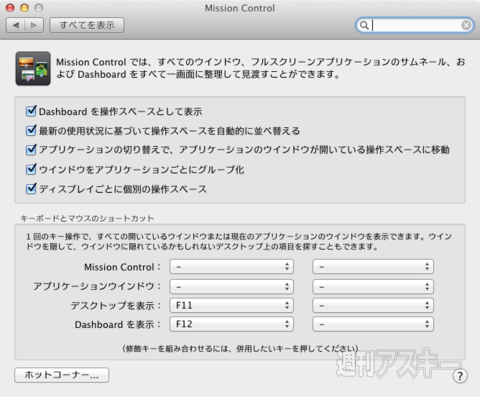Image resolution: width=480 pixels, height=397 pixels.
Task: Close the Mission Control window with the red button
Action: (x=10, y=8)
